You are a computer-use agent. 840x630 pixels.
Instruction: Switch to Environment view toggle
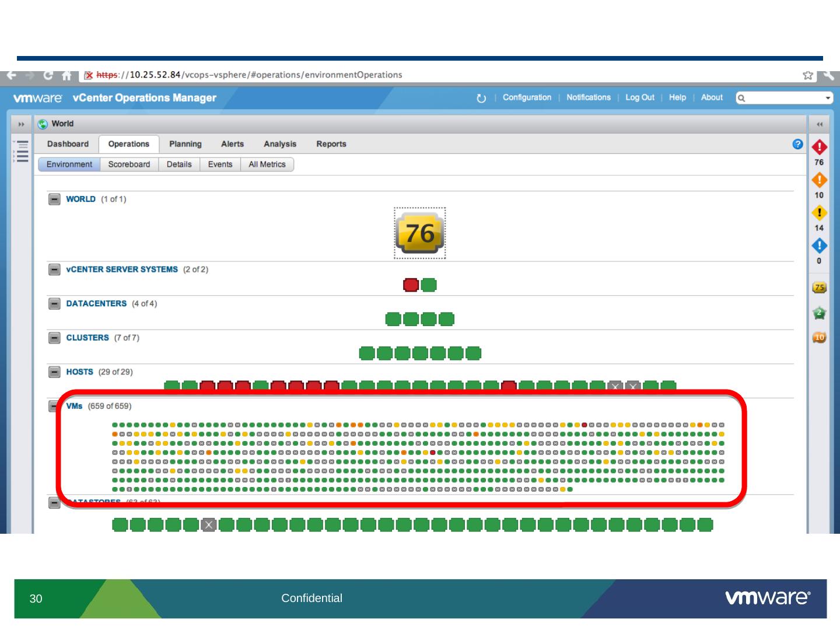pyautogui.click(x=69, y=164)
